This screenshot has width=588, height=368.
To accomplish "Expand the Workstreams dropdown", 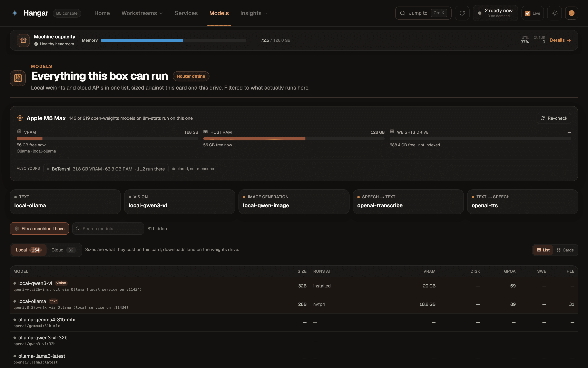I will [x=142, y=13].
